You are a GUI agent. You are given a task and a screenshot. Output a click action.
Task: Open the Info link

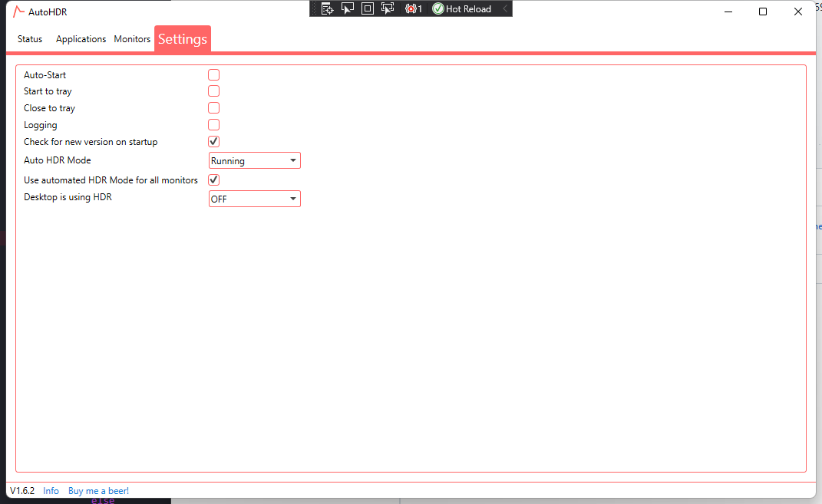point(51,491)
